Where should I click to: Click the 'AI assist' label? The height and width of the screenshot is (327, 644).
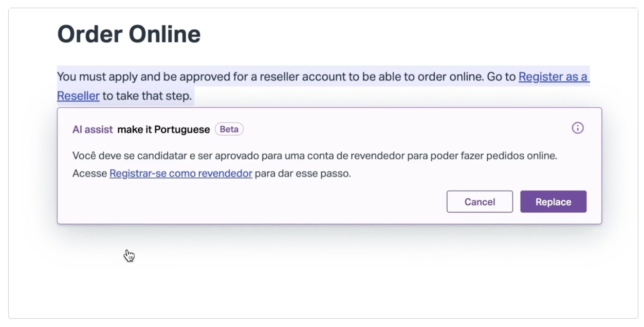92,130
